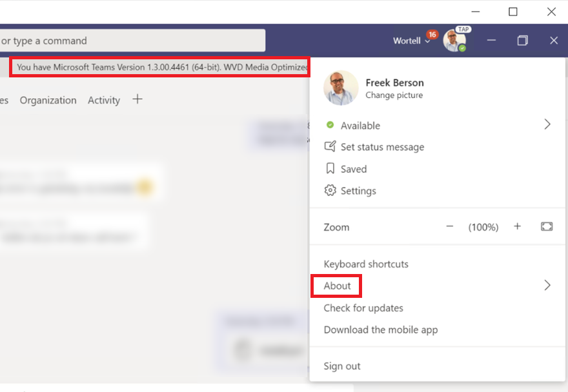Open Keyboard shortcuts

click(x=366, y=264)
